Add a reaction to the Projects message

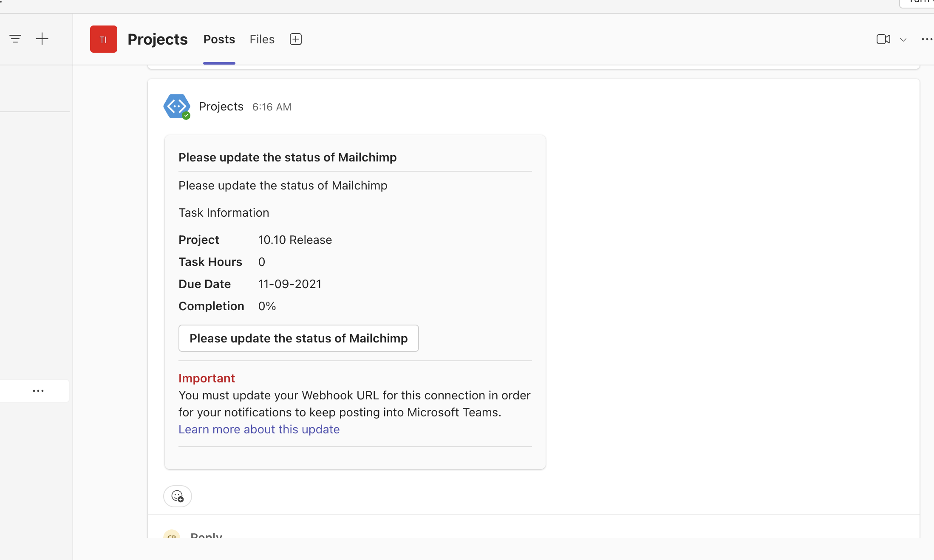coord(177,496)
